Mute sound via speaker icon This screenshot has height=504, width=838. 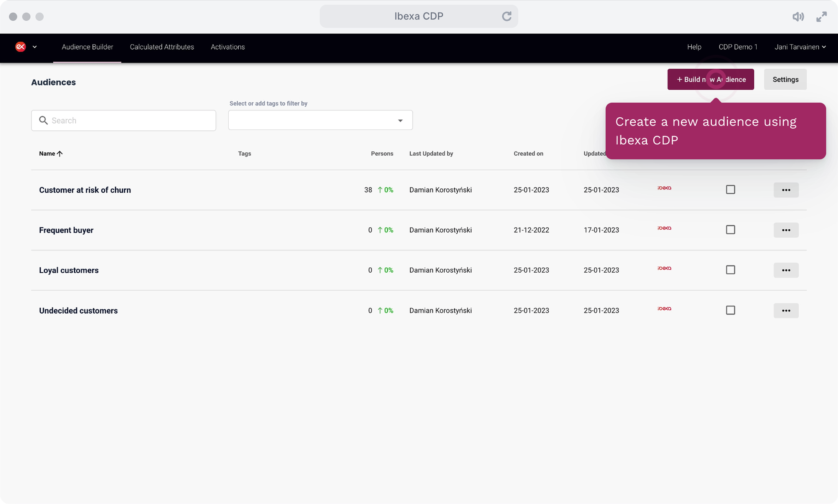[798, 16]
